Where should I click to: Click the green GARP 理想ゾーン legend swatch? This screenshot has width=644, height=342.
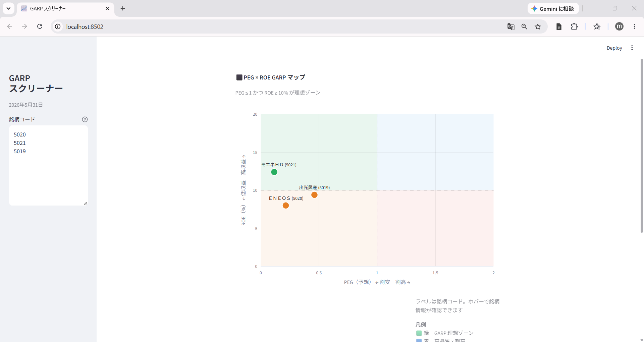pyautogui.click(x=419, y=333)
